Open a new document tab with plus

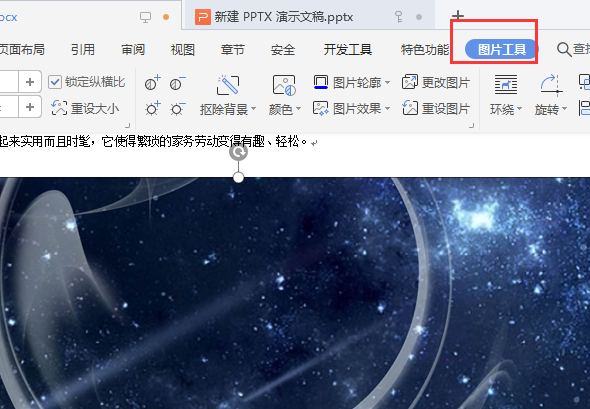pos(458,15)
